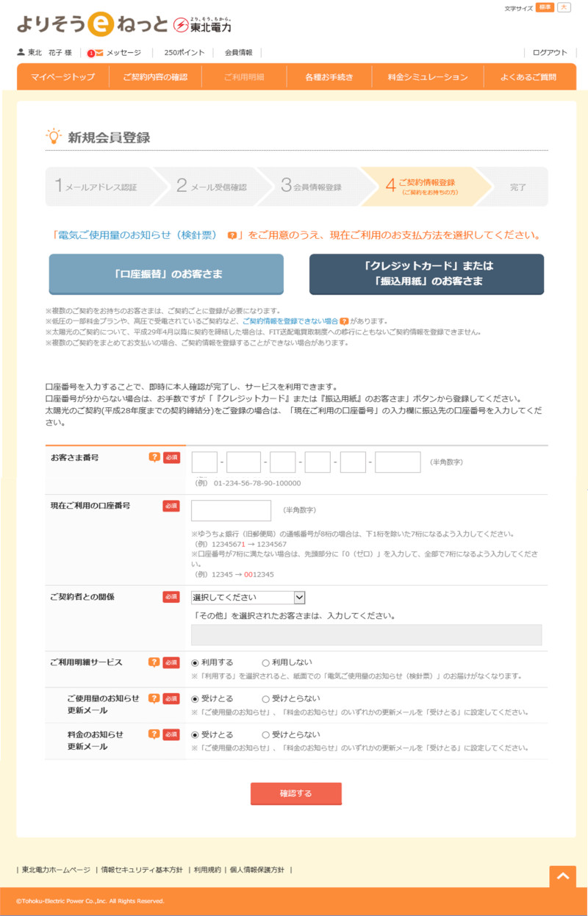Select 受けとる for ご使用量のお知らせ更新メール
This screenshot has width=588, height=916.
pyautogui.click(x=195, y=699)
